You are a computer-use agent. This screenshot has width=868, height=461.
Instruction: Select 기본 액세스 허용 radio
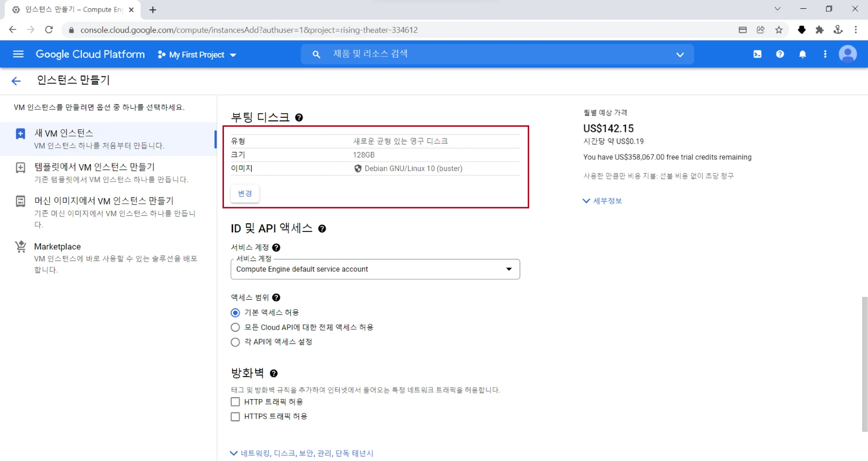click(x=235, y=313)
